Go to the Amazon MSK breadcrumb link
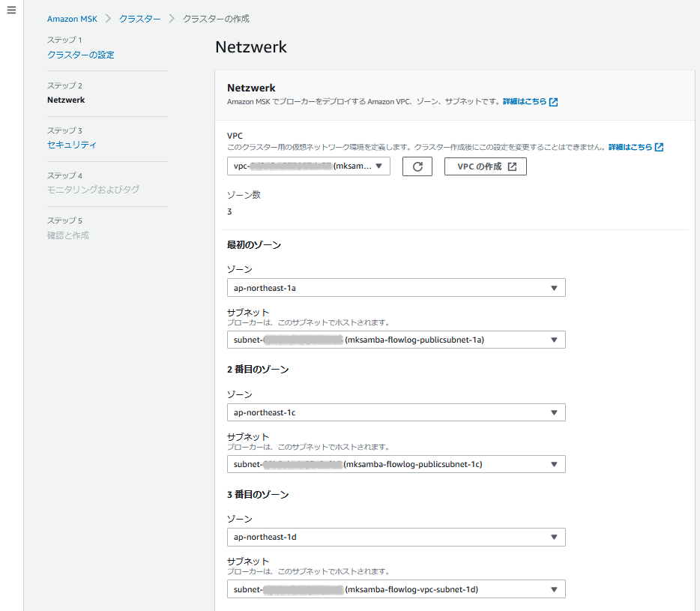 point(72,19)
